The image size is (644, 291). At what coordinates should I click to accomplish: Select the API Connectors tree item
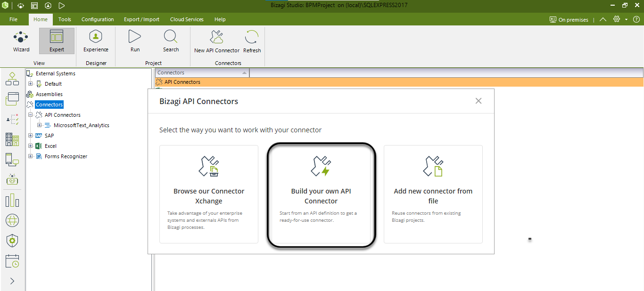point(63,115)
